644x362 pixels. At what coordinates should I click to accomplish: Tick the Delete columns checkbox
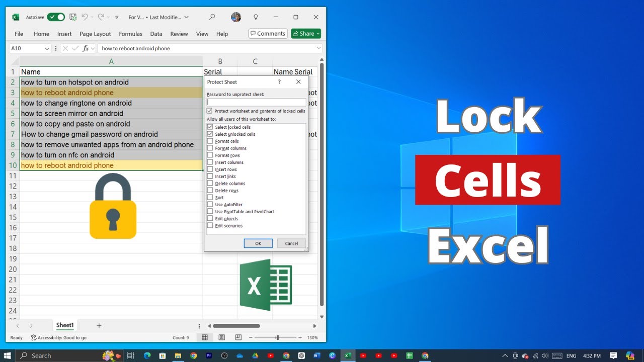pyautogui.click(x=210, y=184)
